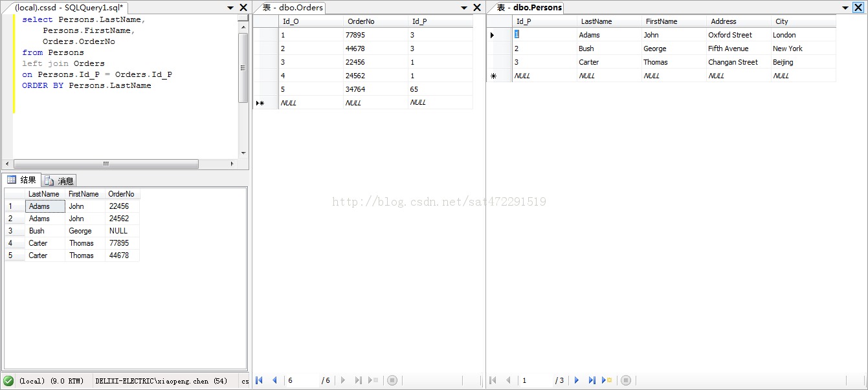Click new row icon in Orders navigator

pos(373,380)
